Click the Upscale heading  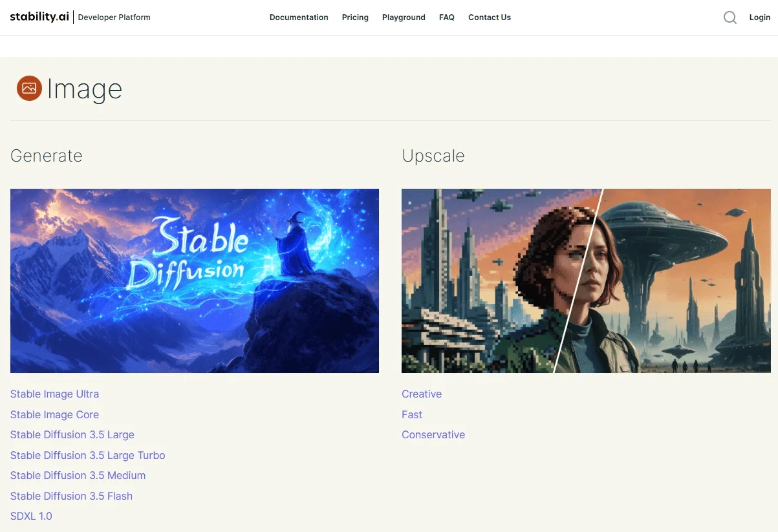point(433,156)
